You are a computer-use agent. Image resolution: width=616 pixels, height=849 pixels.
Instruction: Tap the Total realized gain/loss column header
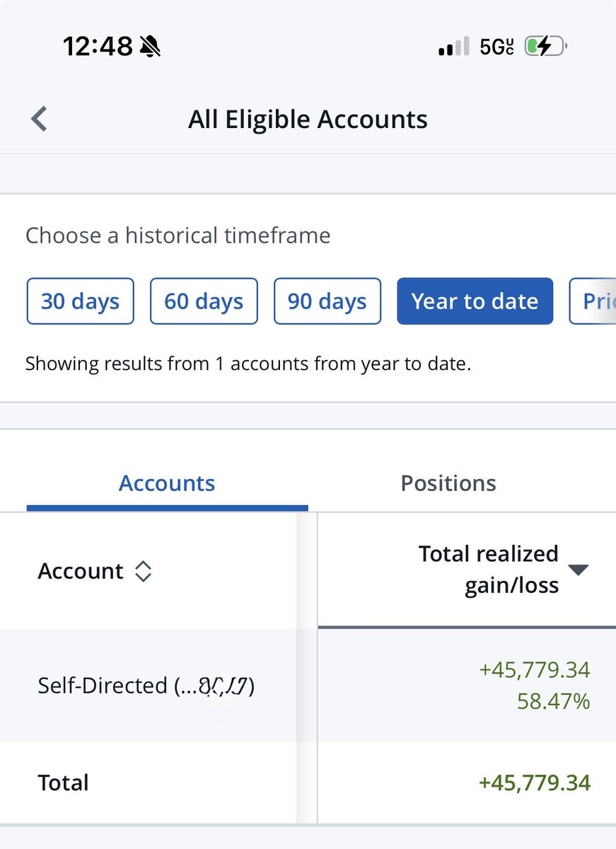click(489, 570)
